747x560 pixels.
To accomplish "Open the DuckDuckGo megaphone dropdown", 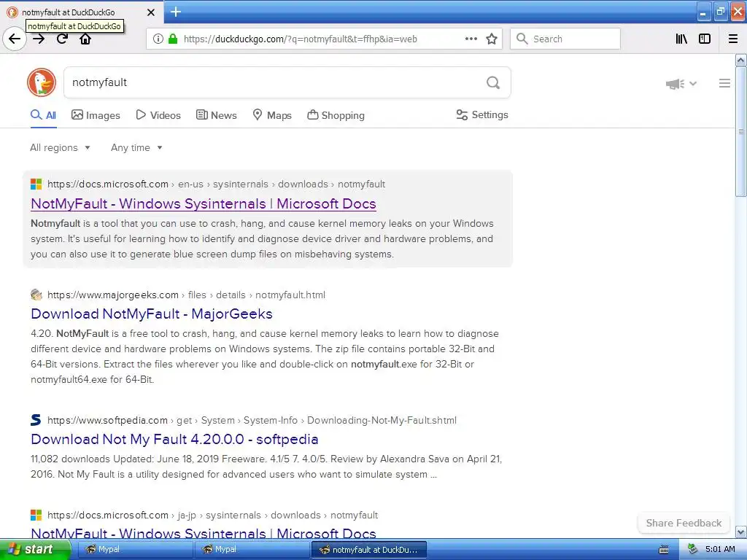I will (681, 85).
